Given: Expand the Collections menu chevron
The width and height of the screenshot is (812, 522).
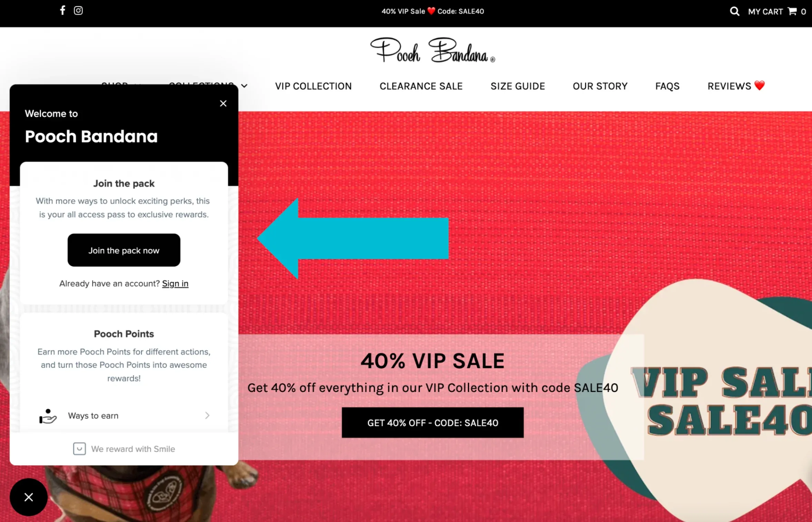Looking at the screenshot, I should pos(244,86).
